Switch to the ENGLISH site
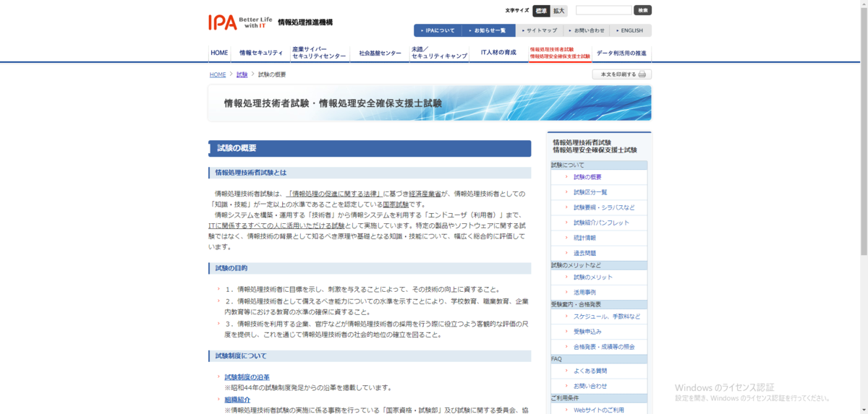Image resolution: width=868 pixels, height=414 pixels. click(x=629, y=30)
